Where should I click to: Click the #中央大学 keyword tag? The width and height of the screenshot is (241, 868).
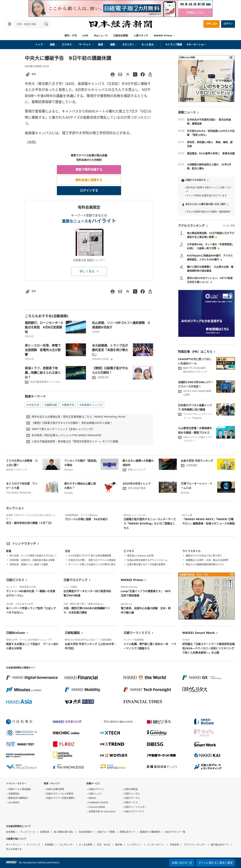[x=33, y=405]
